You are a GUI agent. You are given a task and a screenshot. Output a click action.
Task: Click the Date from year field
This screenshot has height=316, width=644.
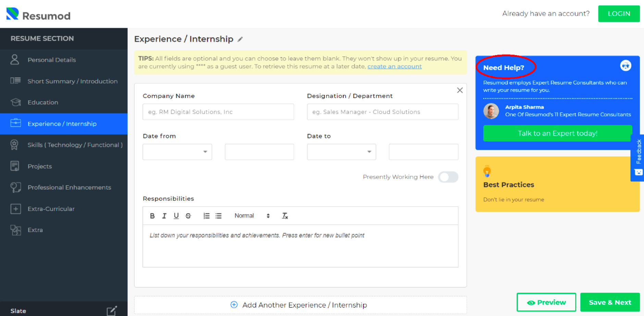pos(259,152)
